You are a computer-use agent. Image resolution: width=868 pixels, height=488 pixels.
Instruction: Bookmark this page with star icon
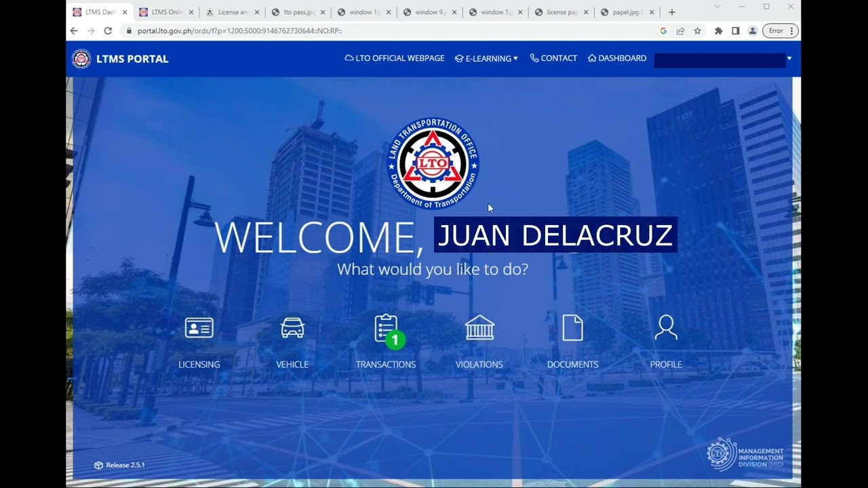pyautogui.click(x=697, y=31)
